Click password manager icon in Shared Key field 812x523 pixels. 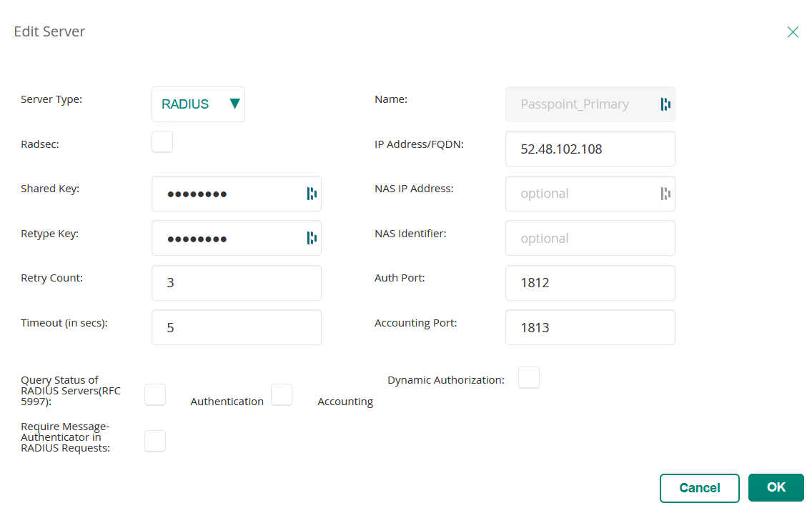tap(311, 194)
